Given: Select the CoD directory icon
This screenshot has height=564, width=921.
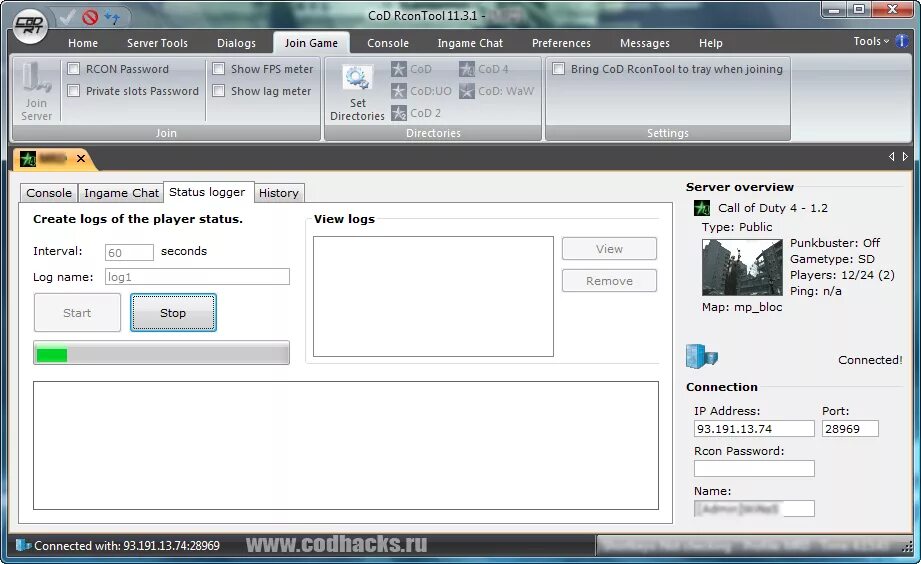Looking at the screenshot, I should coord(398,69).
